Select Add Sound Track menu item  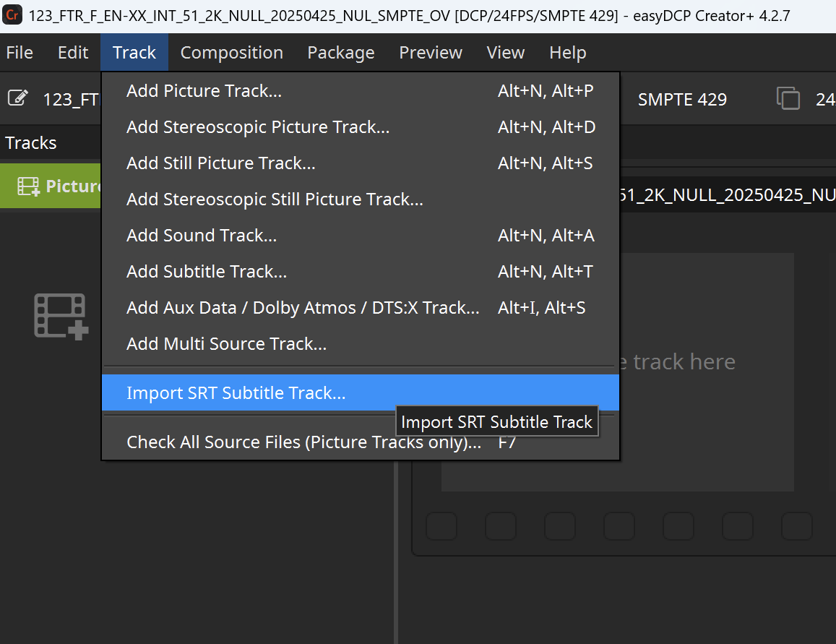click(x=202, y=236)
